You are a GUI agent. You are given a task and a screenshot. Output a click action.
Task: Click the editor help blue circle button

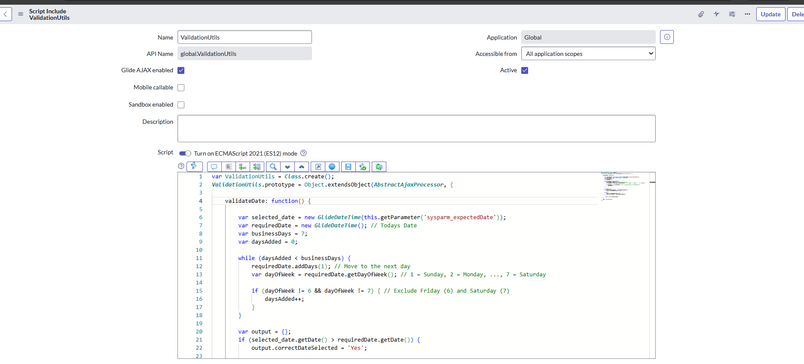pyautogui.click(x=332, y=166)
